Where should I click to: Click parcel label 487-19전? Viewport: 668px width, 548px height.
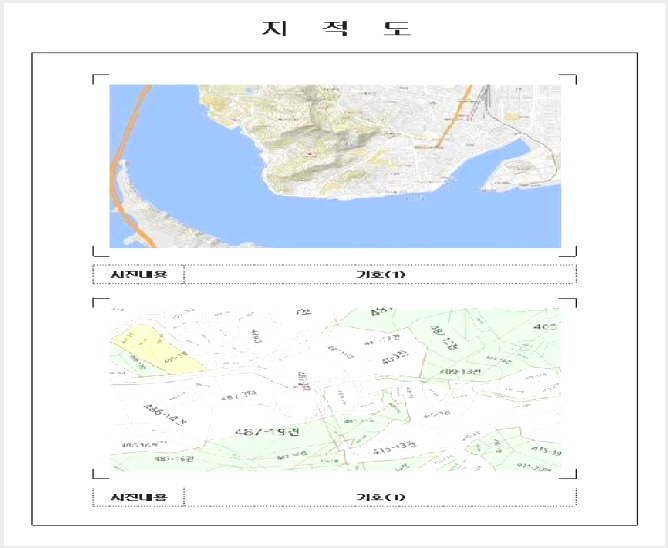tap(268, 431)
